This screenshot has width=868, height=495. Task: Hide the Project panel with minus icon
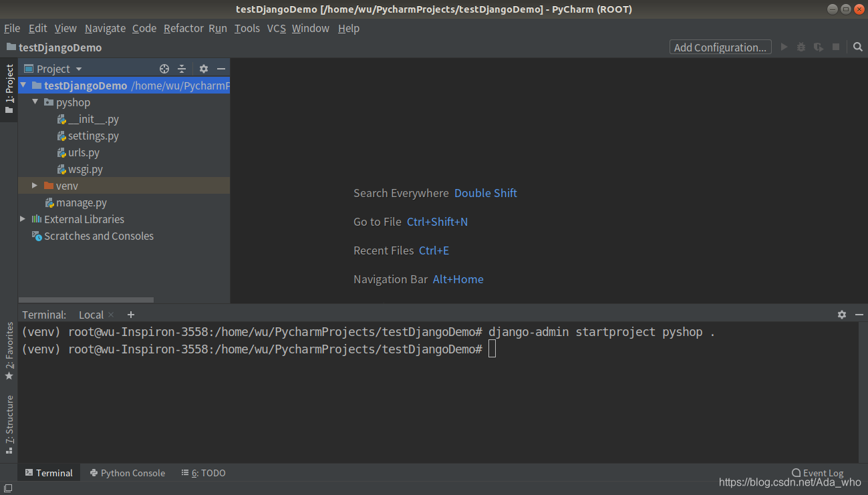(x=221, y=69)
